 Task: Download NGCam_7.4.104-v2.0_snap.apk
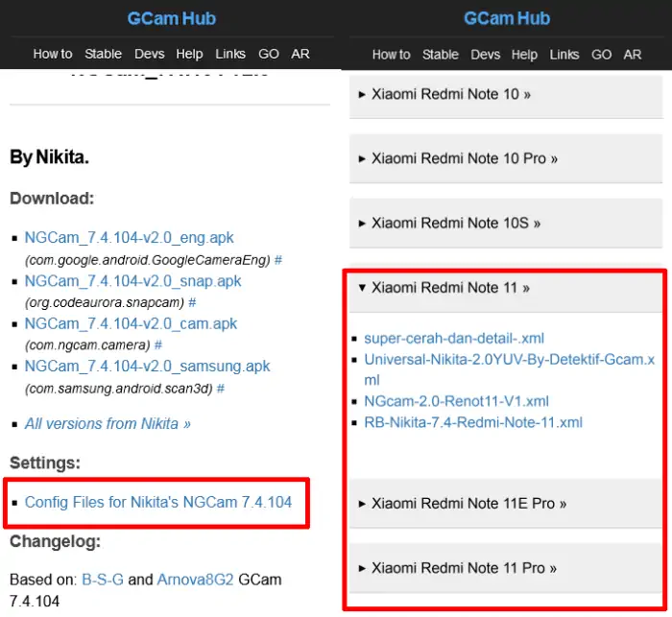[132, 281]
